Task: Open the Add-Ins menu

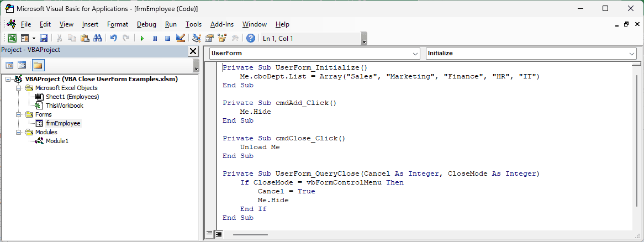Action: tap(222, 24)
